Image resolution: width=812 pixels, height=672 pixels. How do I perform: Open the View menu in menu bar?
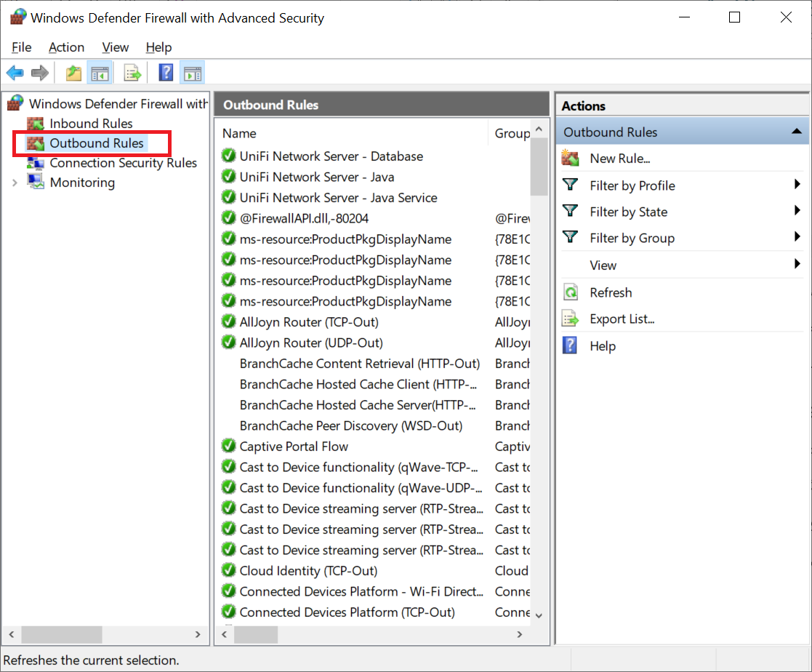pyautogui.click(x=115, y=47)
